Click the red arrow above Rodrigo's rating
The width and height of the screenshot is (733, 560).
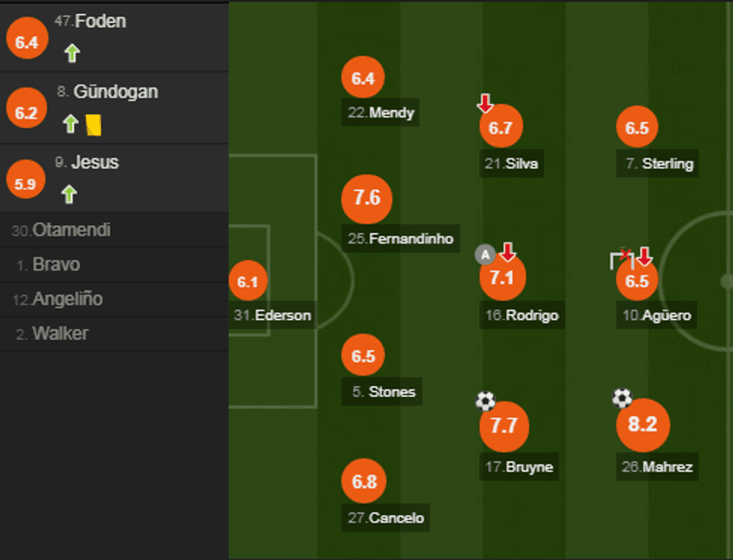(x=508, y=252)
